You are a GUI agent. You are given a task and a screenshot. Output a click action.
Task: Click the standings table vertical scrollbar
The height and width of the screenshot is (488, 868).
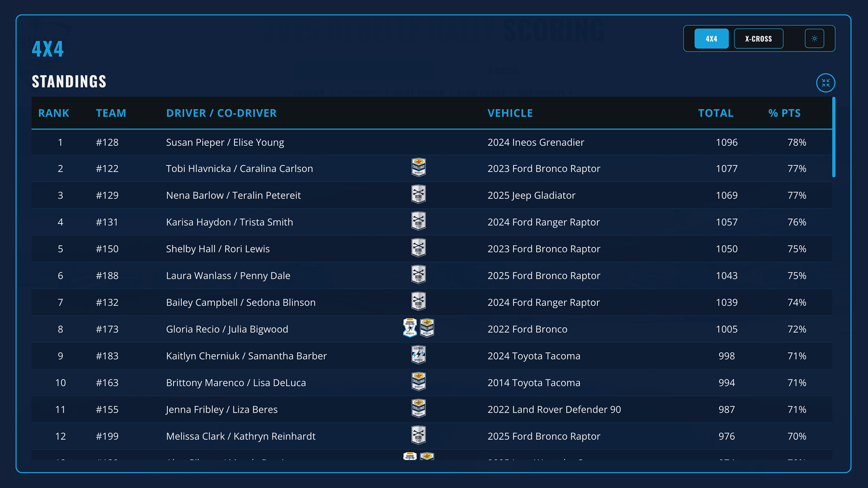coord(834,137)
